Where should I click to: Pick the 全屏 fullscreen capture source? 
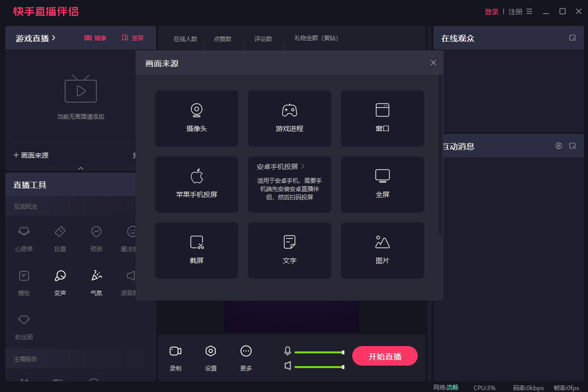(382, 184)
